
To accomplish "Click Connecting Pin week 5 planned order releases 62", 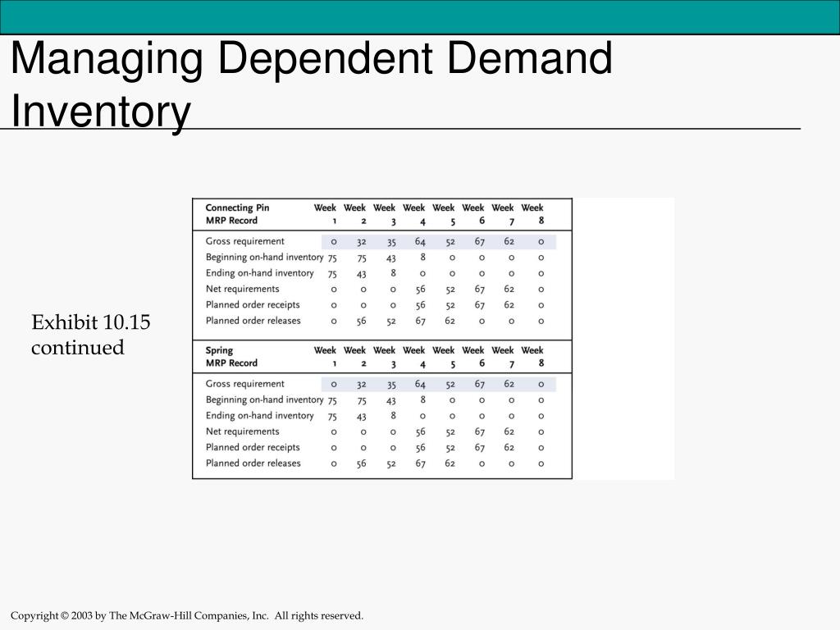I will click(x=450, y=321).
